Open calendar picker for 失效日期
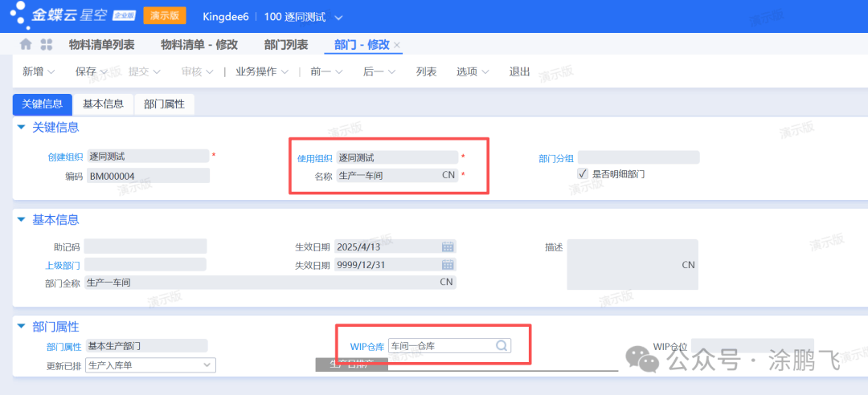Viewport: 868px width, 395px height. coord(448,265)
